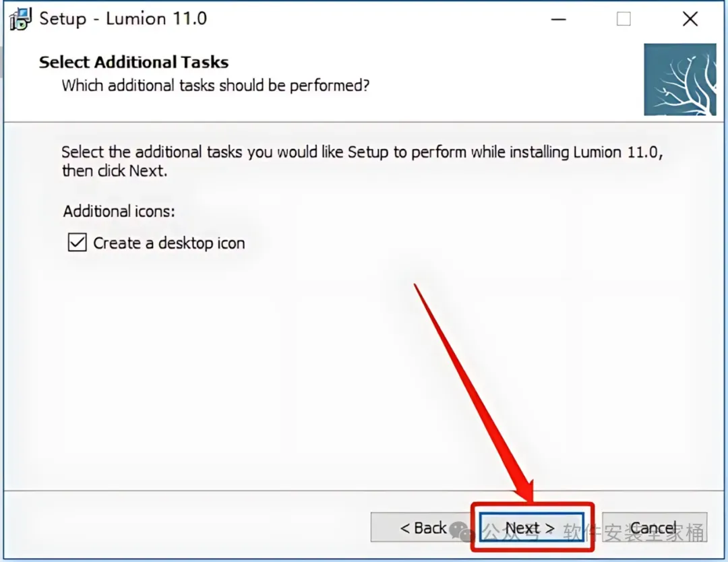
Task: Go back with the "< Back" button
Action: coord(421,527)
